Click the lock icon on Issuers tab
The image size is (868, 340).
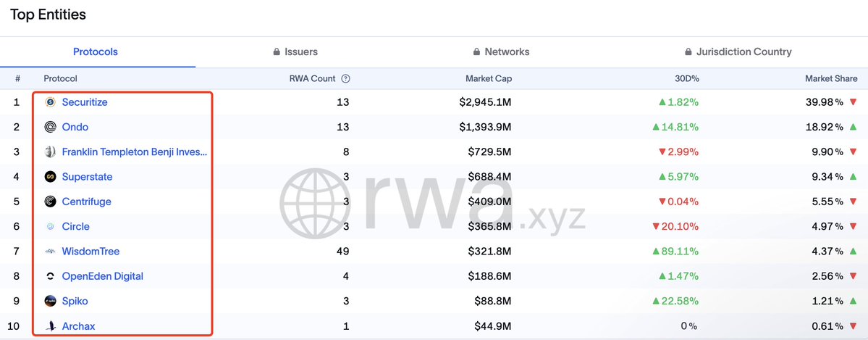pos(277,51)
